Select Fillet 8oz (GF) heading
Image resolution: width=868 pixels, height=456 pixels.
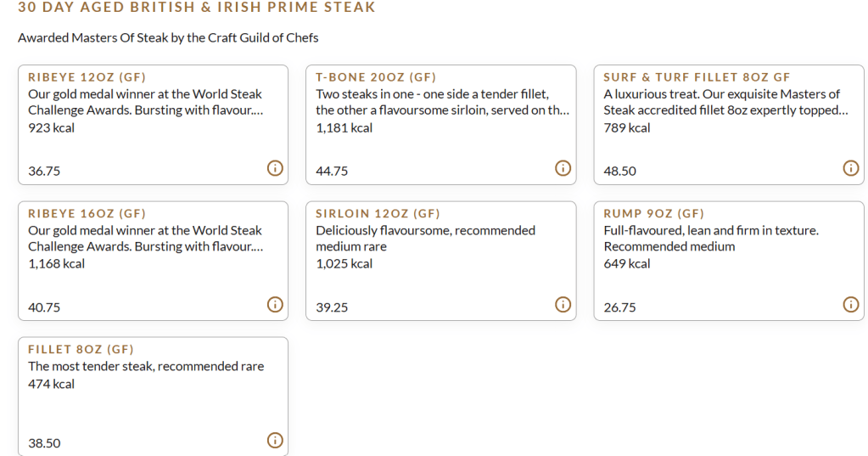coord(81,349)
